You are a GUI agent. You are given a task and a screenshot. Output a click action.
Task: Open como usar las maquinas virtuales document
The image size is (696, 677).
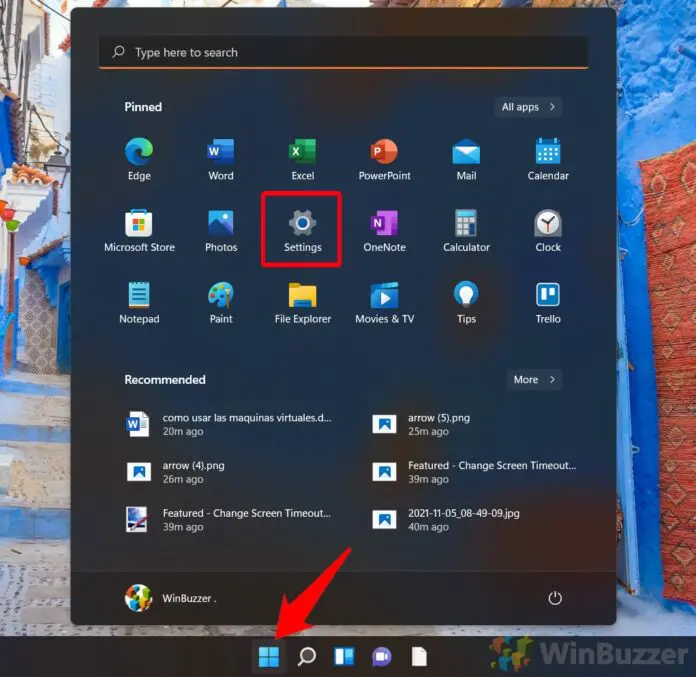[229, 424]
